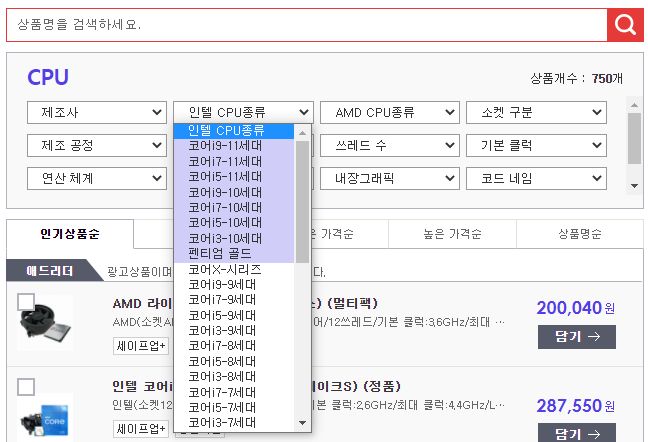
Task: Click 담기 button for 200,040원 item
Action: pos(577,337)
